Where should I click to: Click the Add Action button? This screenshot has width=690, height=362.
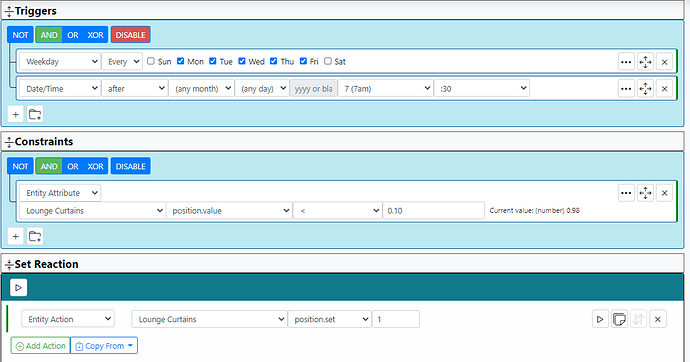(40, 346)
